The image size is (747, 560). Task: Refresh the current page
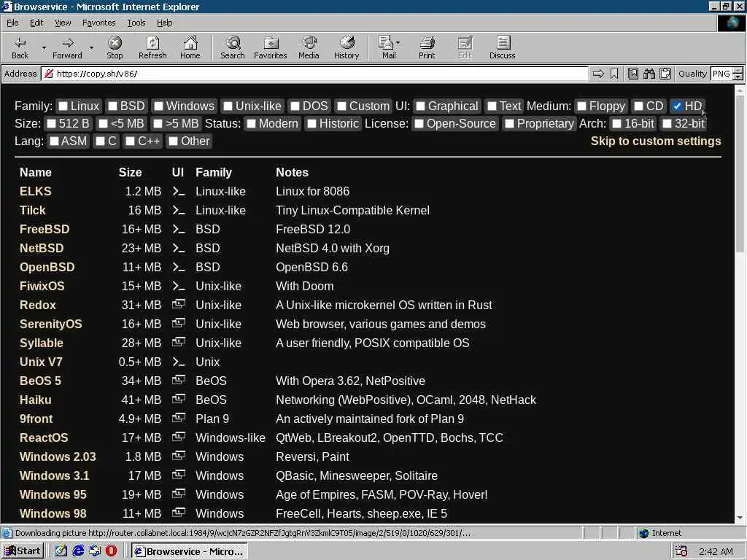pyautogui.click(x=152, y=47)
